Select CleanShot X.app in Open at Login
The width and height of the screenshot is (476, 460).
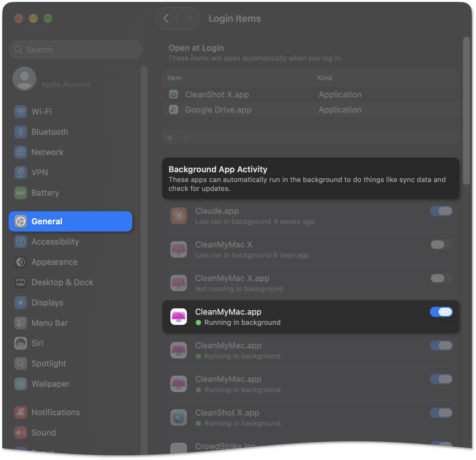311,95
